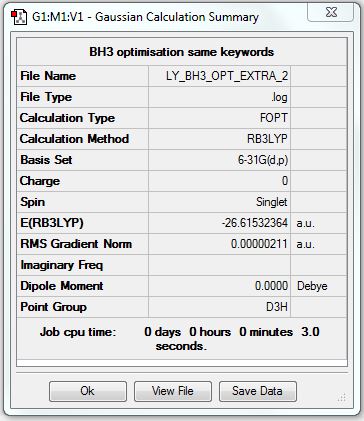Viewport: 364px width, 421px height.
Task: Select RMS gradient value 0.00000211
Action: [x=259, y=244]
